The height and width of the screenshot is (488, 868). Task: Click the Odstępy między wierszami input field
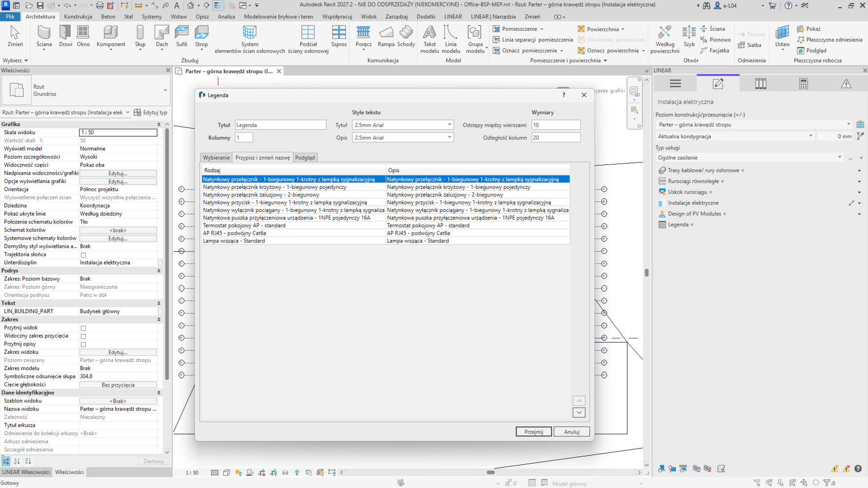[x=556, y=125]
